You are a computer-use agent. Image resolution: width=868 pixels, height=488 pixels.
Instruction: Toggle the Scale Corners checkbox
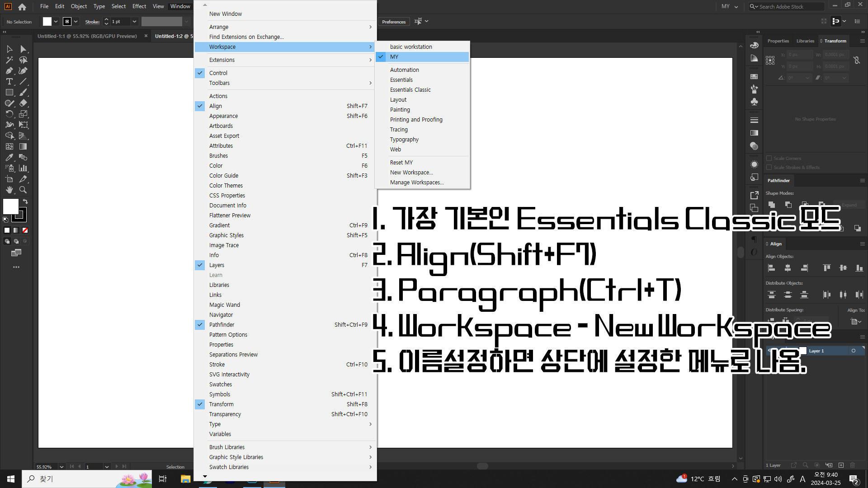coord(769,158)
